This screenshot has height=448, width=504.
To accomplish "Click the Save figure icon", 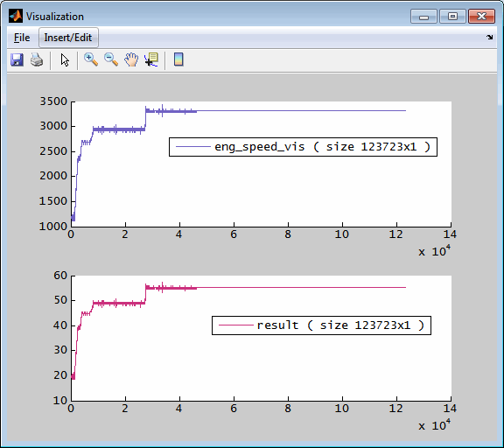I will click(17, 60).
